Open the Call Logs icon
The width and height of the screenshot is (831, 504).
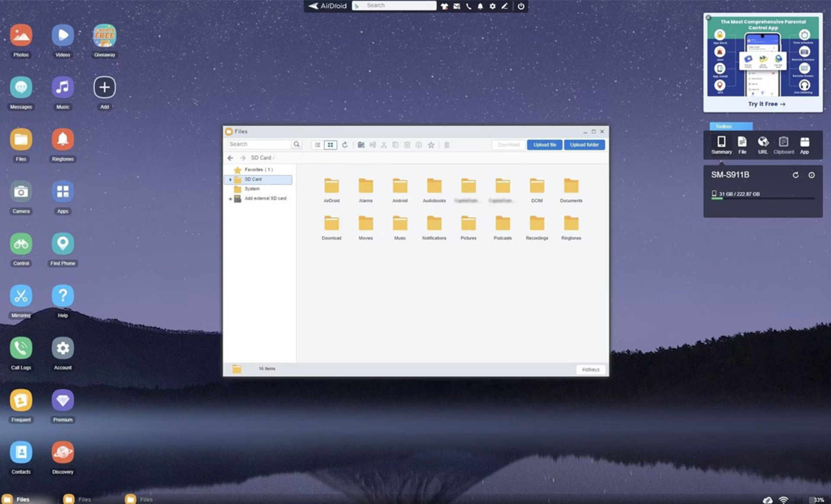[21, 348]
